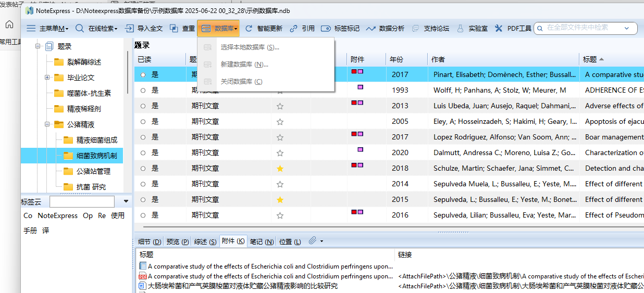This screenshot has height=293, width=644.
Task: Click the 使用 tag in tag cloud
Action: 118,215
